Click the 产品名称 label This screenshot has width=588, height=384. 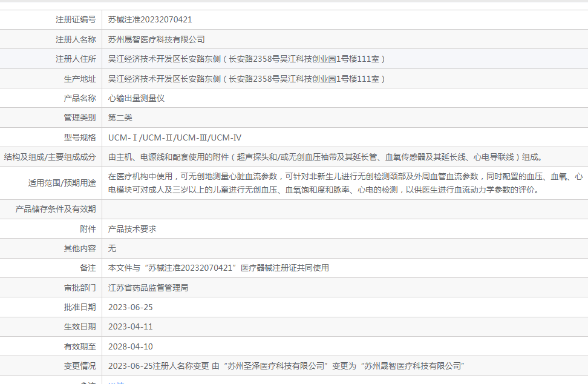coord(80,98)
